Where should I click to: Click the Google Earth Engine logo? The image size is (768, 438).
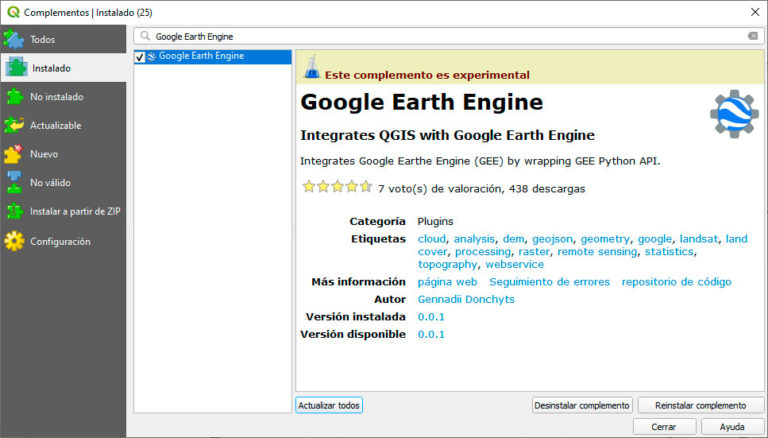click(x=734, y=114)
